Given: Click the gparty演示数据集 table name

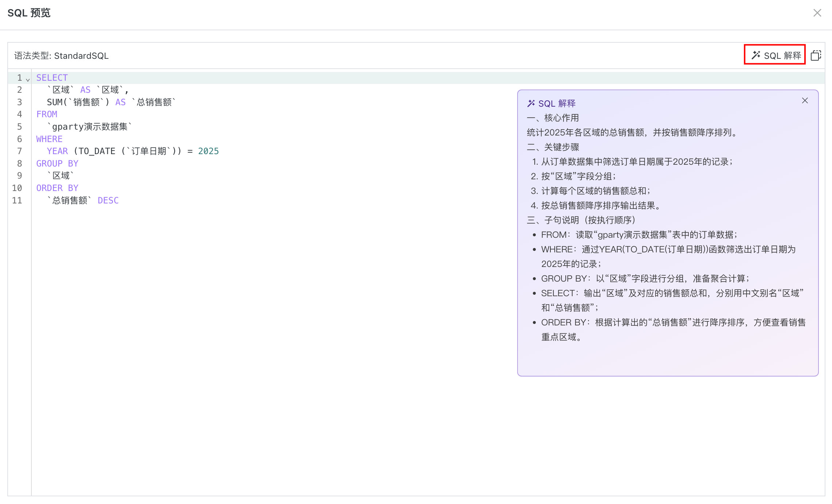Looking at the screenshot, I should coord(89,127).
